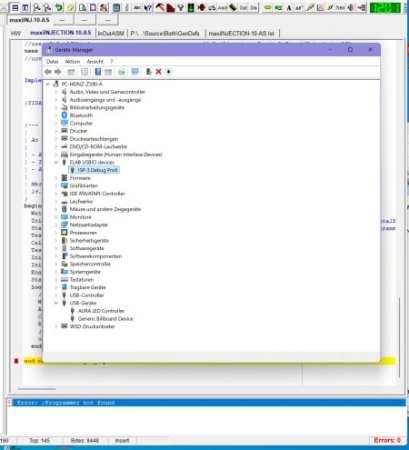
Task: Select Generic Billboard Device
Action: click(x=105, y=319)
